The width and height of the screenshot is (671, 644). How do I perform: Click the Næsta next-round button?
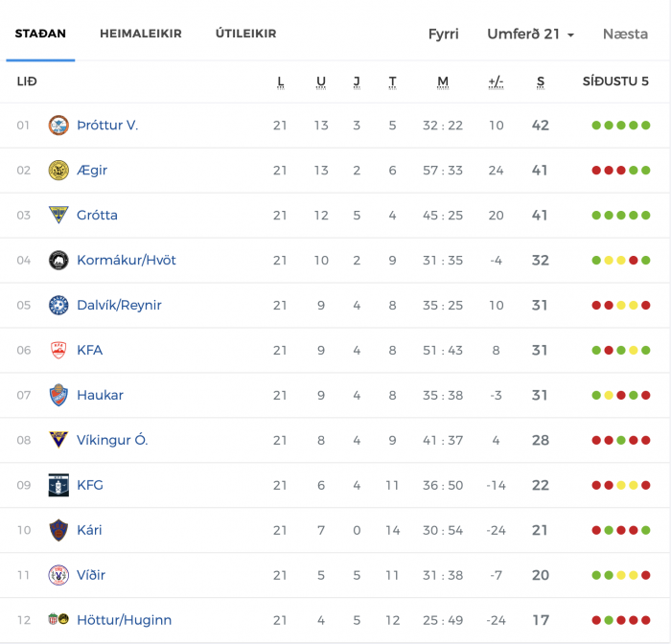click(625, 34)
